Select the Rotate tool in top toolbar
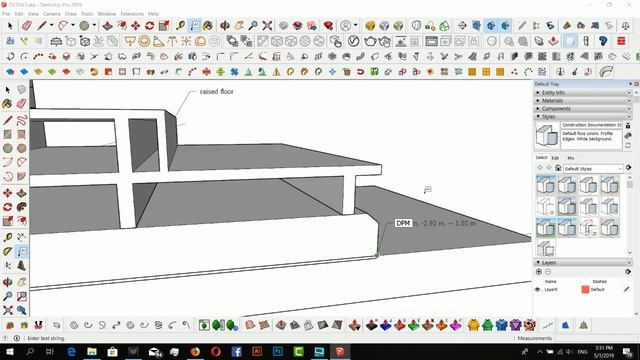The width and height of the screenshot is (640, 360). 149,26
